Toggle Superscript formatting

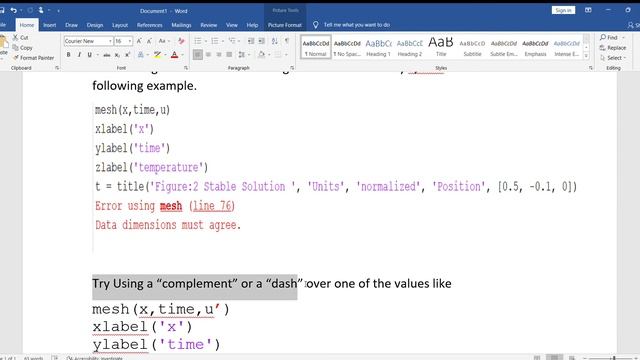coord(127,55)
